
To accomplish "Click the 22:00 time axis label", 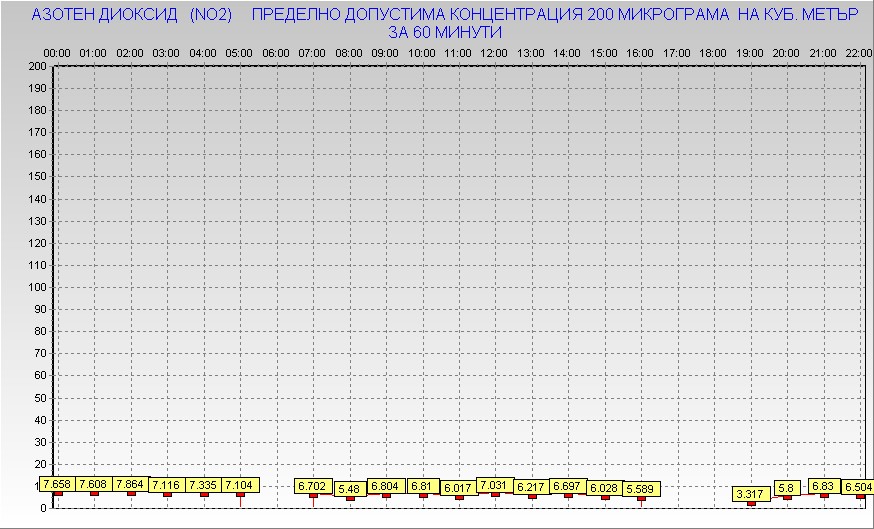I will coord(859,52).
